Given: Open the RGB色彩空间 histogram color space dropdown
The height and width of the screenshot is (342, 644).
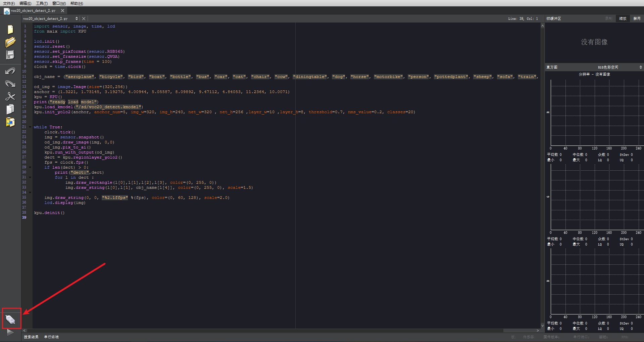Looking at the screenshot, I should tap(620, 67).
